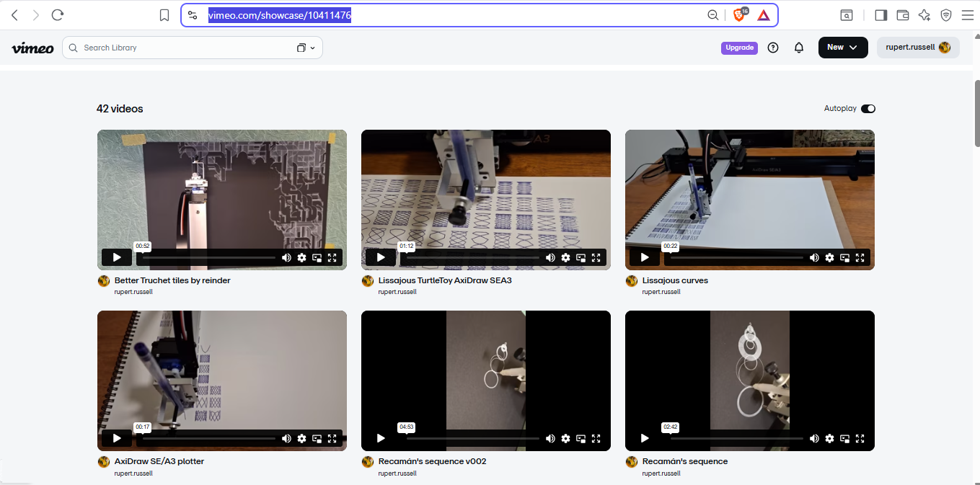Open the notifications bell
Viewport: 980px width, 485px height.
[x=798, y=48]
